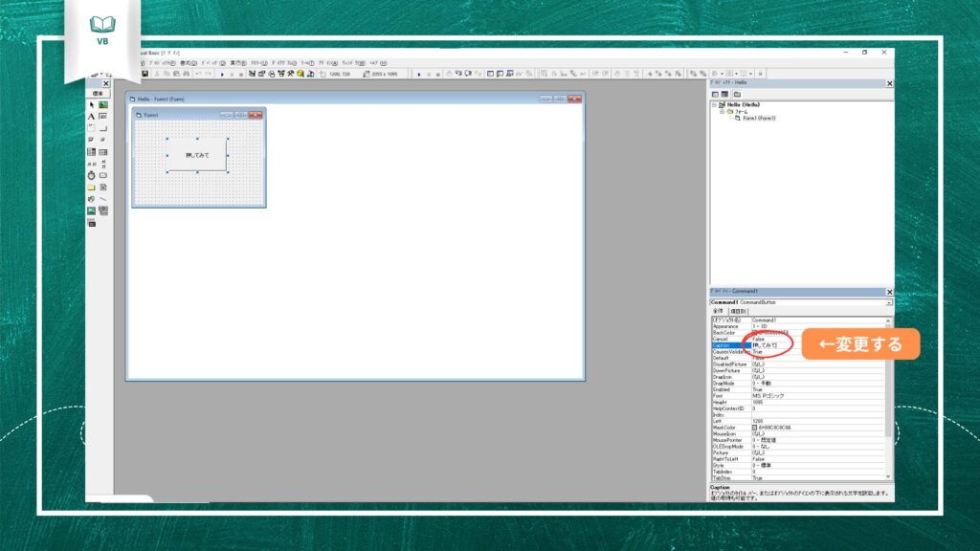Open the Make Same Size dropdown arrow

coord(750,74)
